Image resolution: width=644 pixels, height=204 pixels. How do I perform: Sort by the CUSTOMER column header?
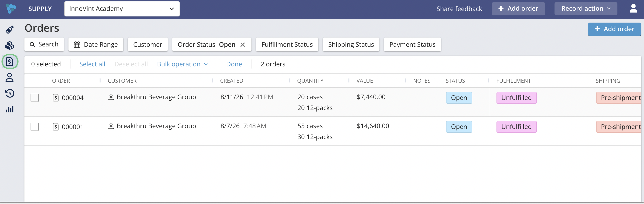(122, 81)
